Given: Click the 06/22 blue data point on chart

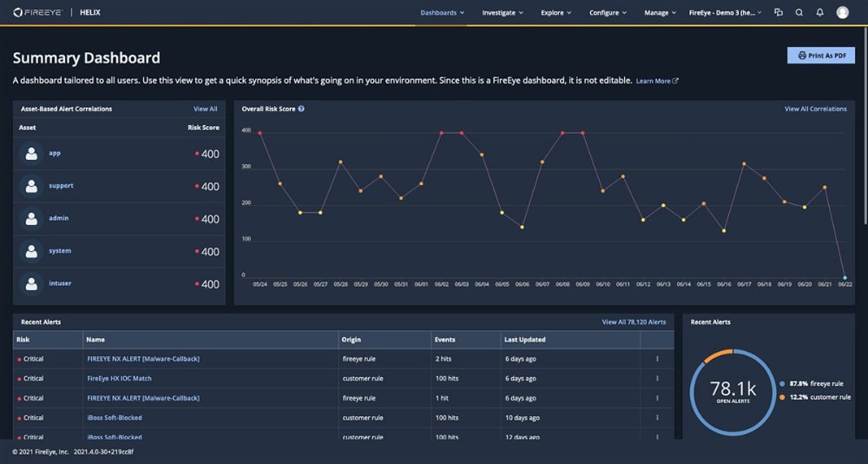Looking at the screenshot, I should [x=845, y=277].
